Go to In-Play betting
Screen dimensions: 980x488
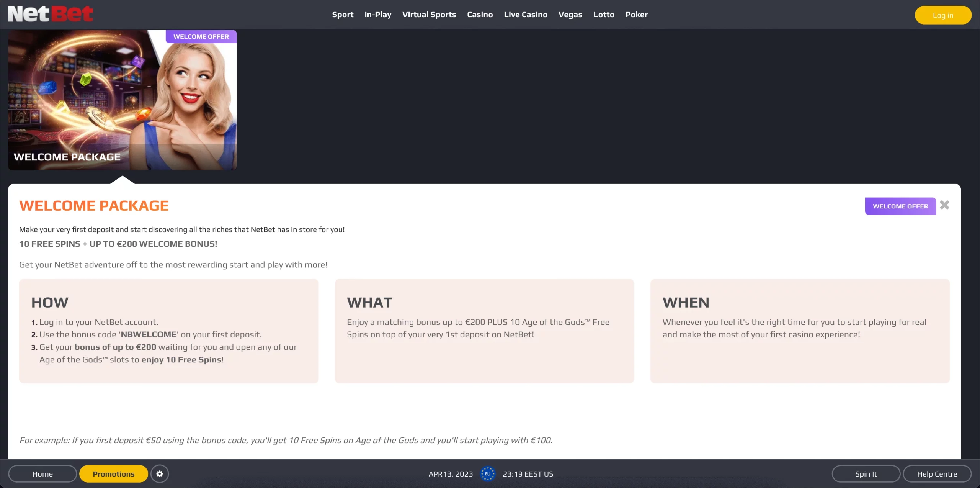(x=378, y=15)
